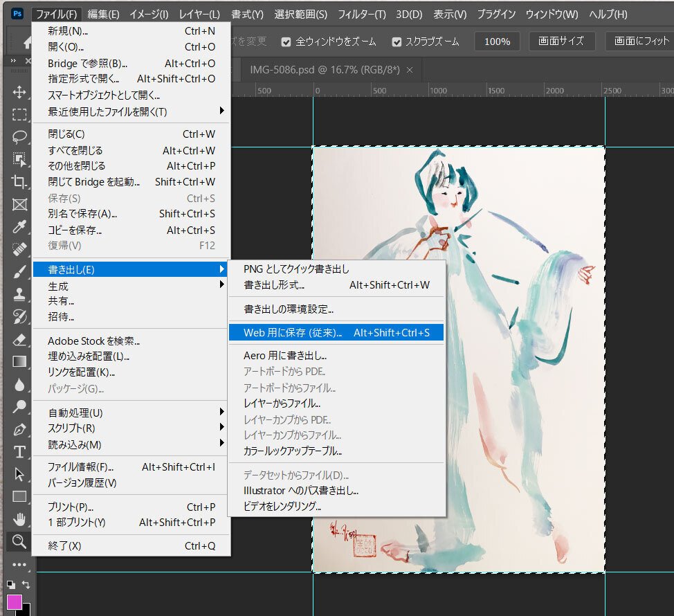Expand the スクリプト(R) submenu
Viewport: 674px width, 616px height.
pos(131,428)
